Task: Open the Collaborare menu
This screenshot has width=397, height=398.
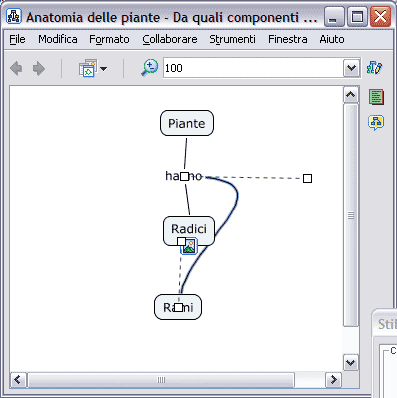Action: [170, 39]
